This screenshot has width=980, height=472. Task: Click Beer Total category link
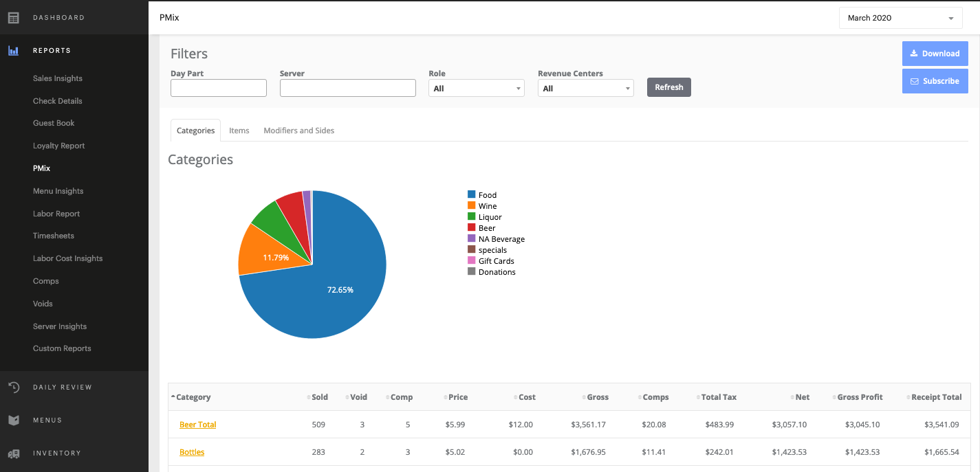point(198,425)
